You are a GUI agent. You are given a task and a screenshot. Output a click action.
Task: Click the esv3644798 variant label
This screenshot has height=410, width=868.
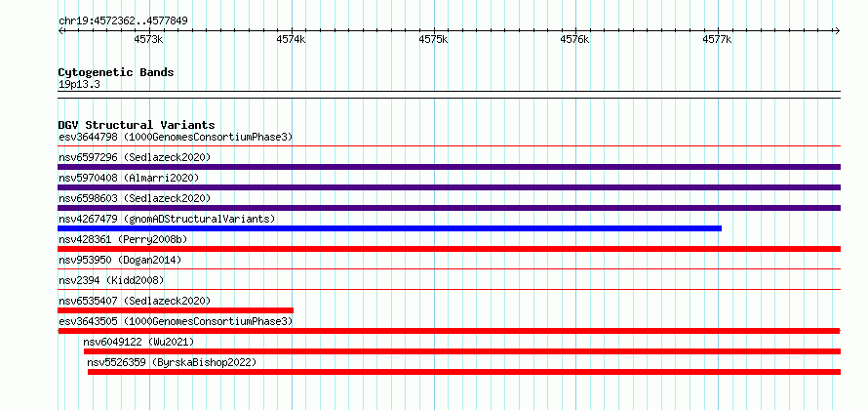(176, 137)
